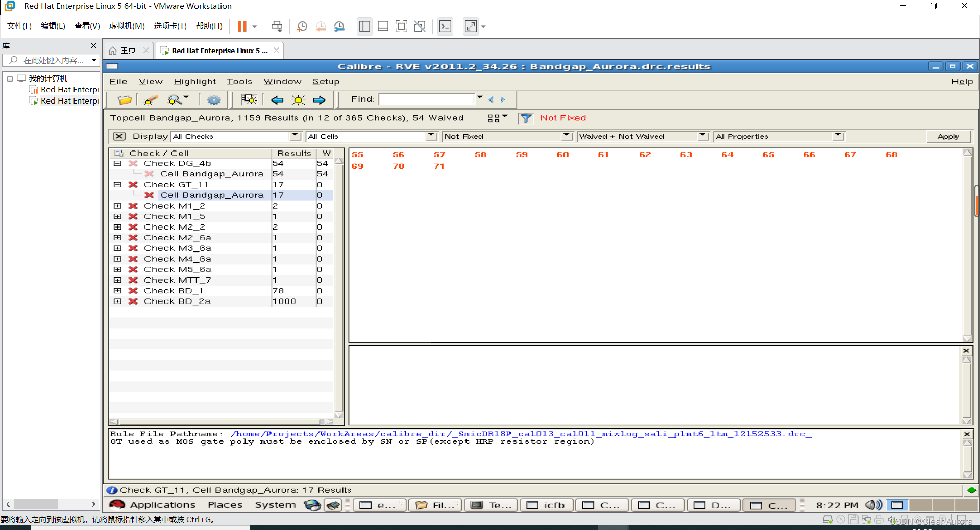Screen dimensions: 980x530
Task: Open the Tools menu in Calibre RVE
Action: tap(239, 81)
